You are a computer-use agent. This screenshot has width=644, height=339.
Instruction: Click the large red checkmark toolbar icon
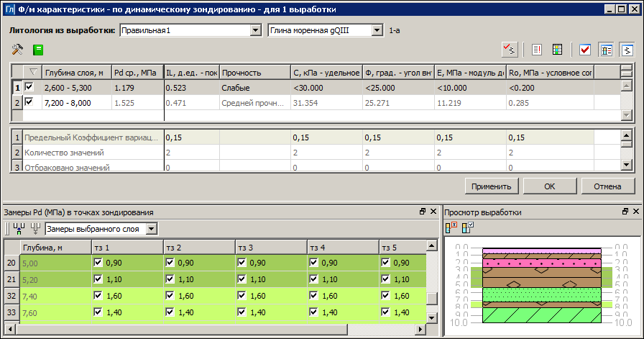(585, 50)
